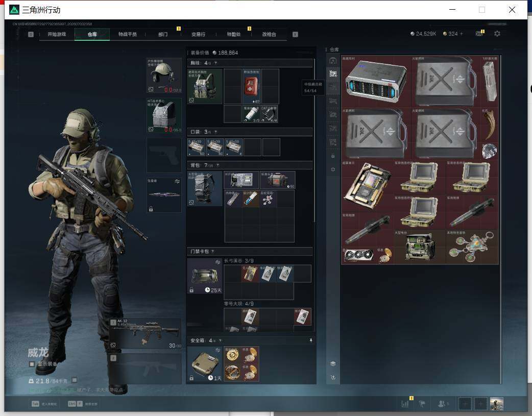The image size is (532, 416).
Task: Click the pin icon on 安全箱 header
Action: click(311, 340)
